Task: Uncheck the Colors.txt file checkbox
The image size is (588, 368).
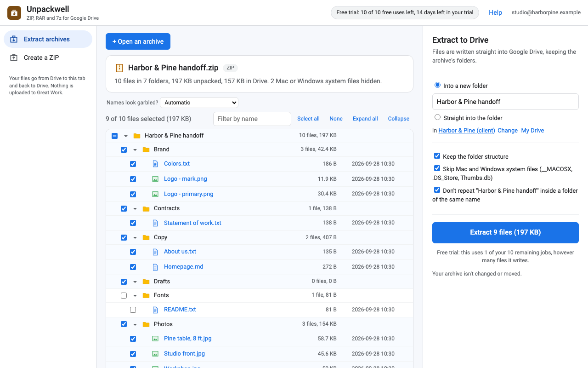Action: click(133, 164)
